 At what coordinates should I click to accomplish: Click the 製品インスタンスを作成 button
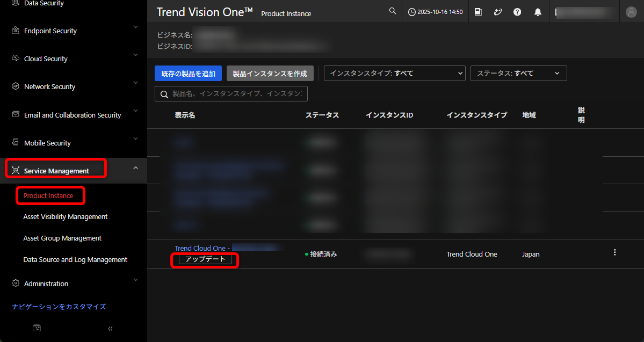[270, 74]
